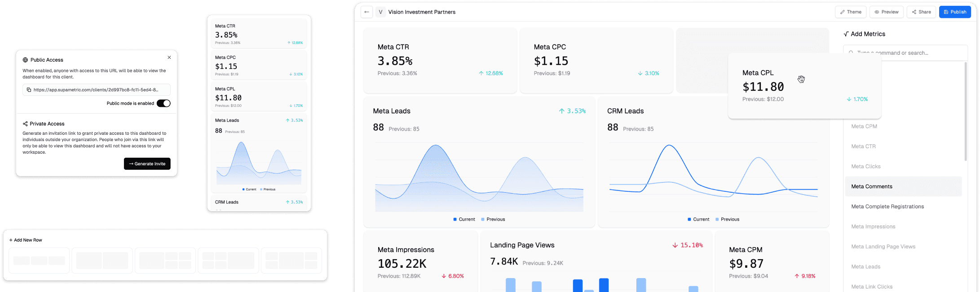980x292 pixels.
Task: Select the highlighted Meta Comments metric
Action: [903, 186]
